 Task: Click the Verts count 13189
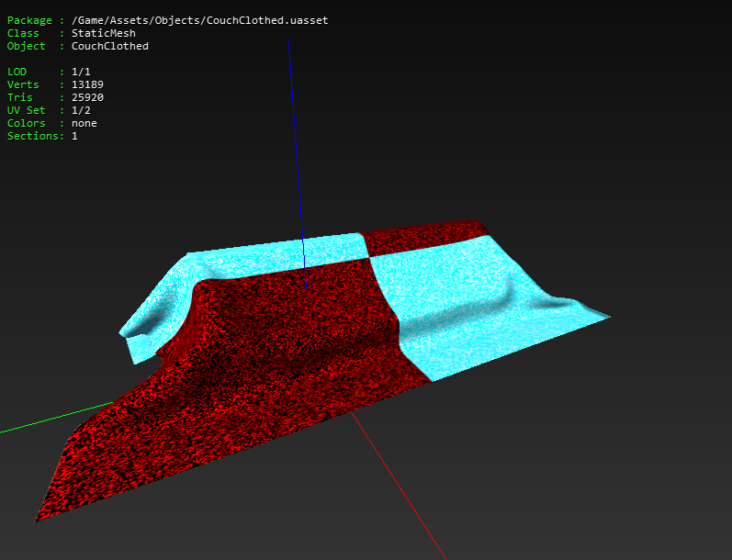pyautogui.click(x=87, y=84)
